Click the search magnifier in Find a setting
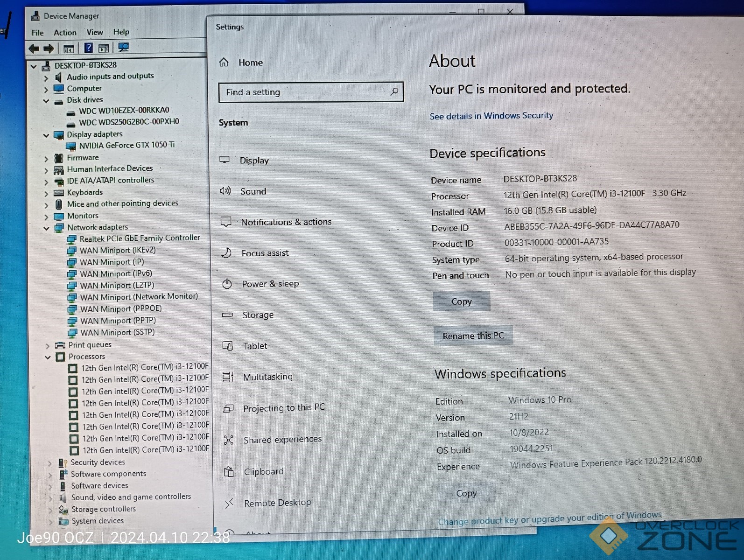Screen dimensions: 744x560 (x=394, y=91)
